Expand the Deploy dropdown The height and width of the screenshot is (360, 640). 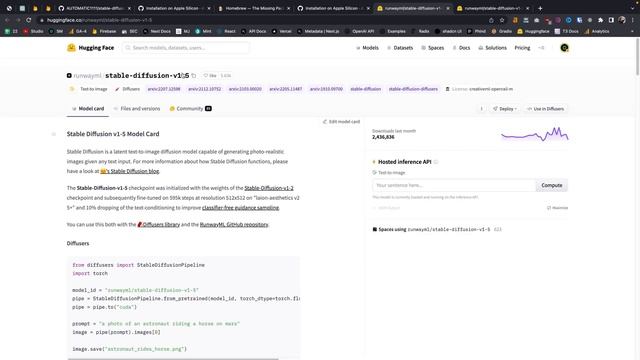[x=505, y=109]
